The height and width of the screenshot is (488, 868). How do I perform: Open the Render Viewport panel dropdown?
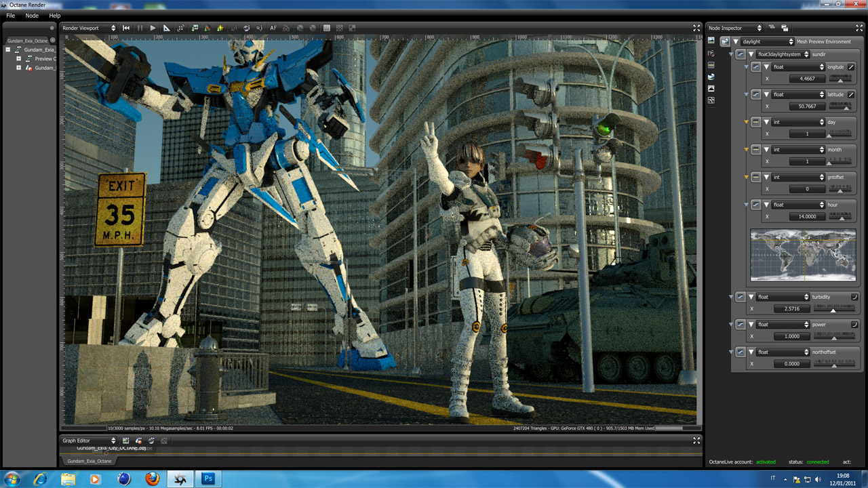click(89, 28)
